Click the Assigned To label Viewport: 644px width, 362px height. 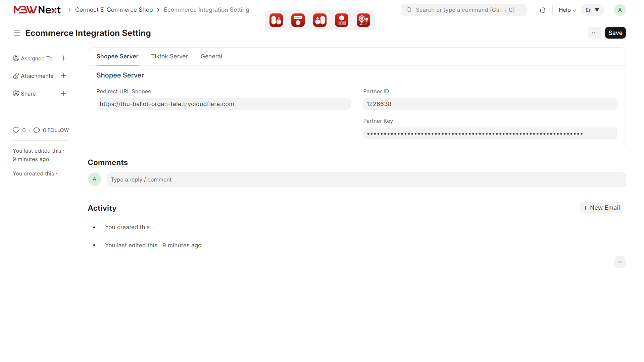tap(37, 58)
